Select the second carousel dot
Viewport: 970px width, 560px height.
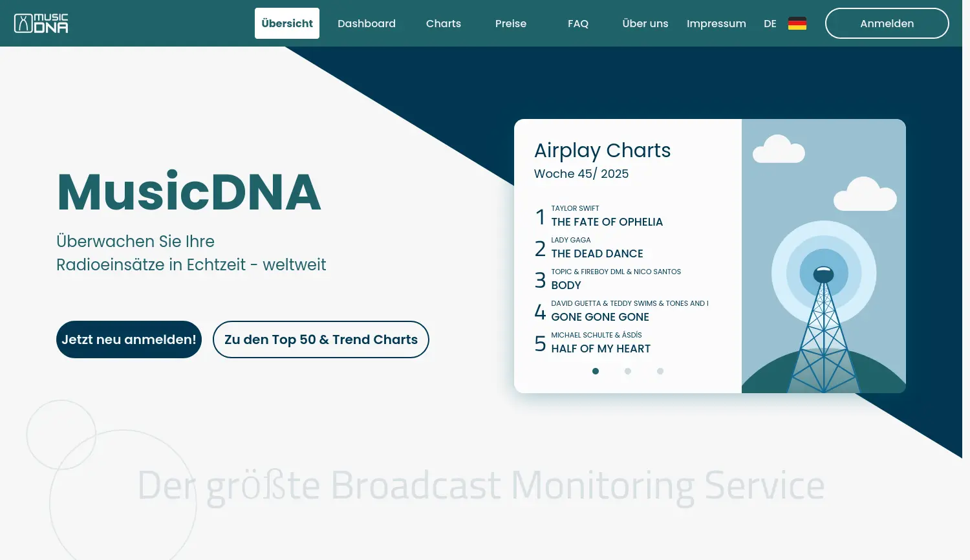[627, 371]
